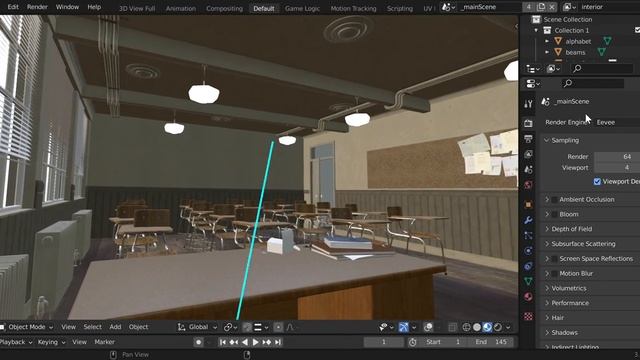The height and width of the screenshot is (360, 640).
Task: Jump to previous keyframe
Action: click(x=233, y=342)
